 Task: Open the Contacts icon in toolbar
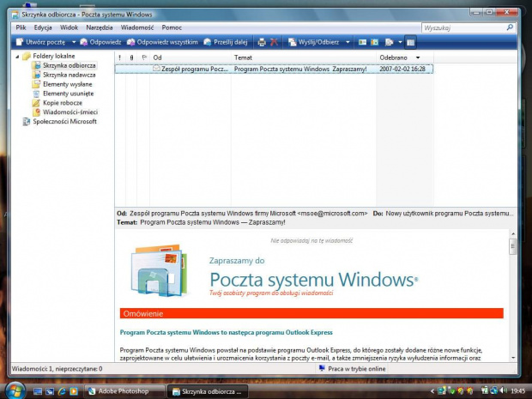(x=362, y=42)
